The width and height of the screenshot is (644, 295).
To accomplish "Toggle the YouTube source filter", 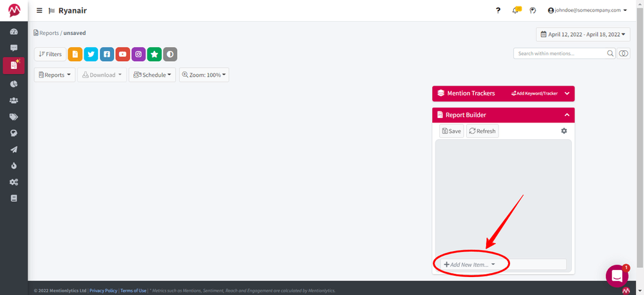I will (x=123, y=54).
